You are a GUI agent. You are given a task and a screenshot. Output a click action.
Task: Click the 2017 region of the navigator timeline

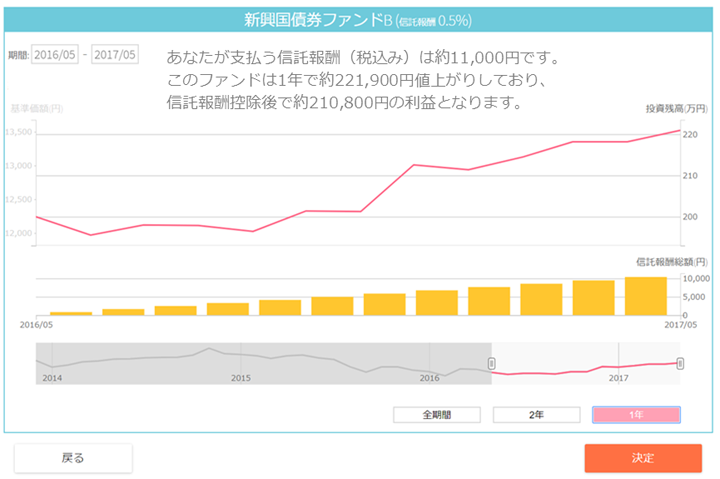(618, 378)
